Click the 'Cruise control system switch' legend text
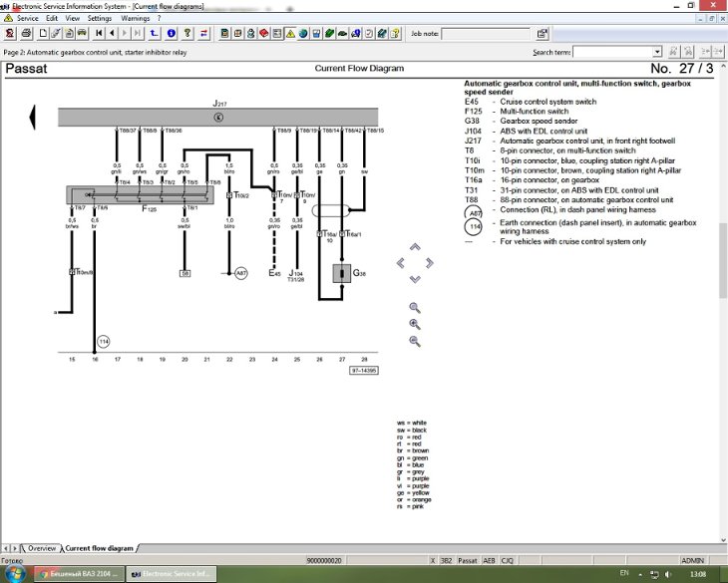Viewport: 728px width, 583px height. (547, 102)
